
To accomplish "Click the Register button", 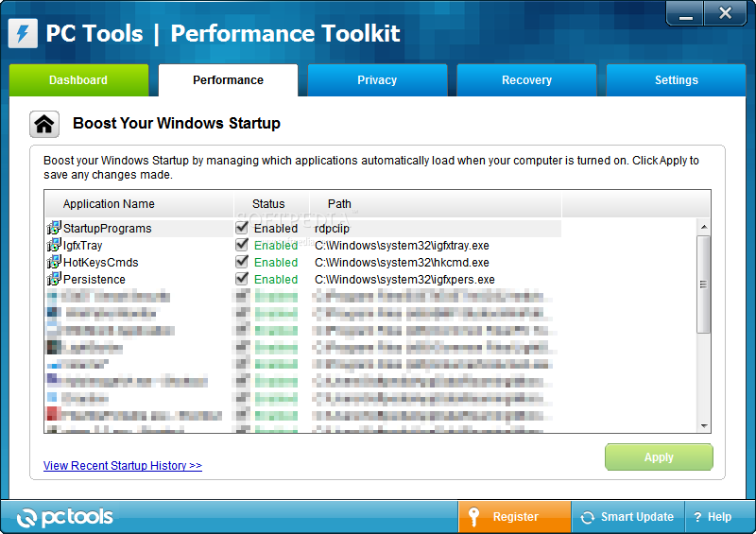I will point(515,517).
